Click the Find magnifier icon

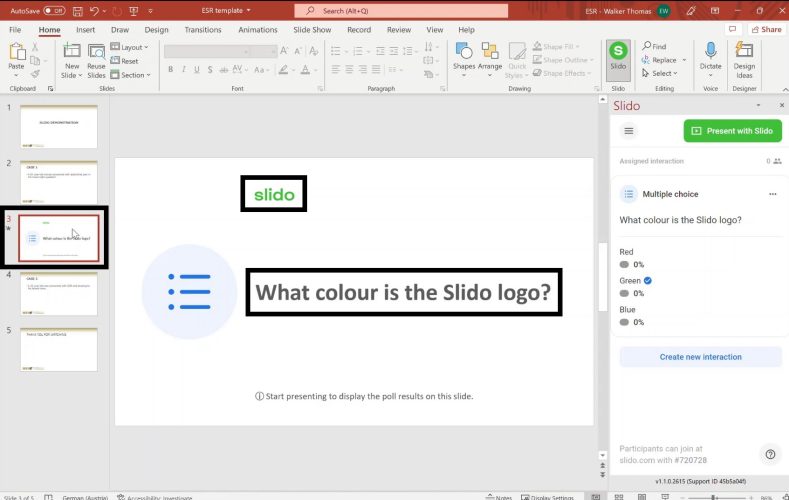(x=647, y=46)
